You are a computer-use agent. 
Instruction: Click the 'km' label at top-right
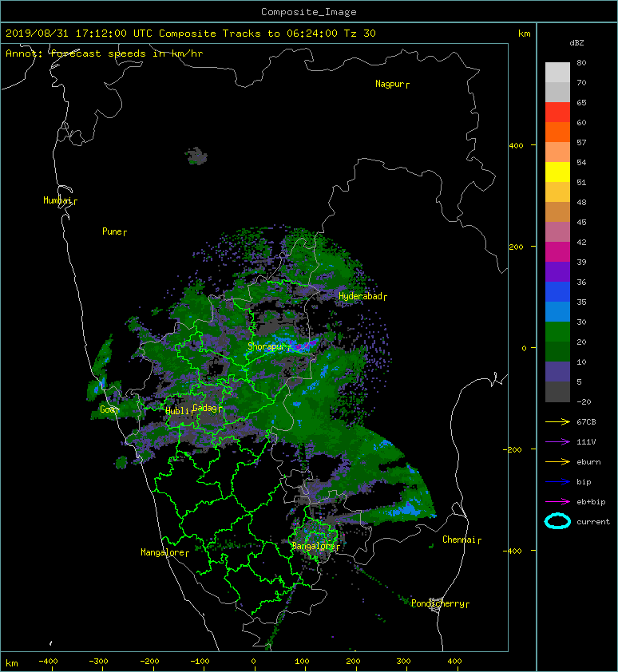coord(524,34)
